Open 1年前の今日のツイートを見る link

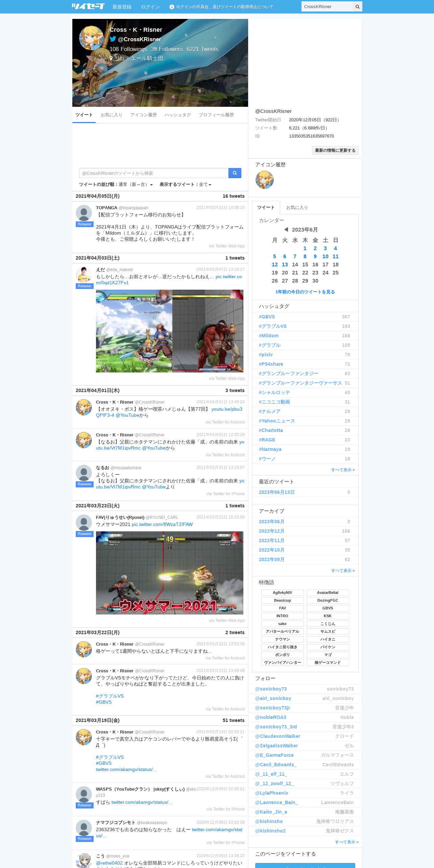point(305,292)
